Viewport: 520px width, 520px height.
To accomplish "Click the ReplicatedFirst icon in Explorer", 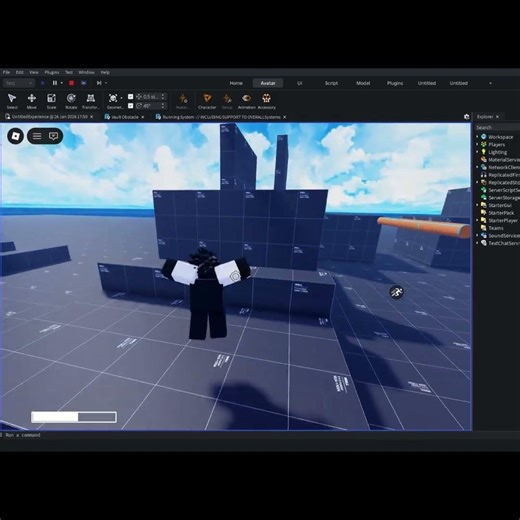I will [483, 175].
